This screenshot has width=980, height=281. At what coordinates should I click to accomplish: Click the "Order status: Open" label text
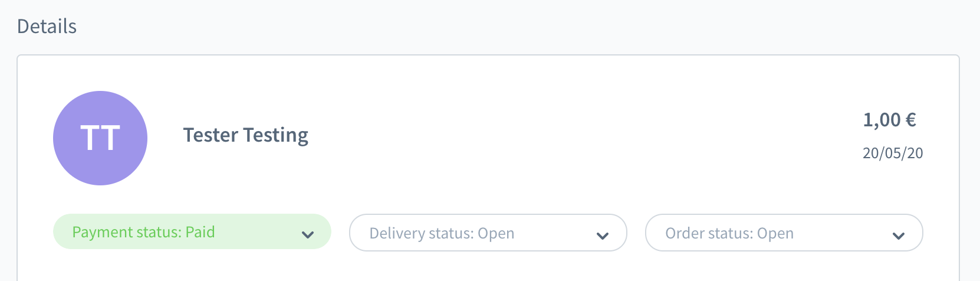729,233
